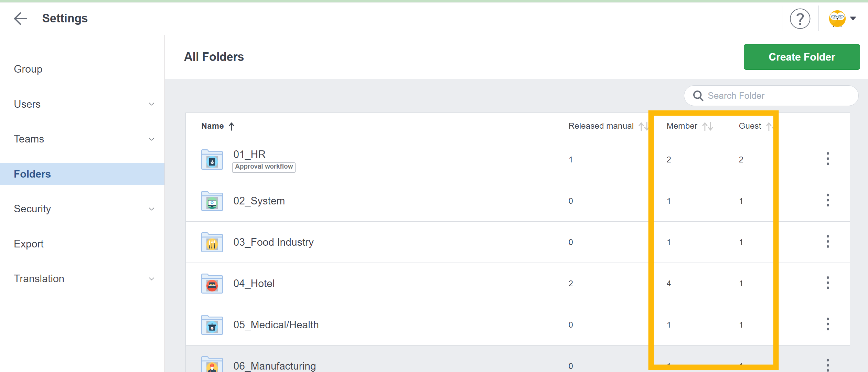Click the Create Folder button

pyautogui.click(x=801, y=57)
